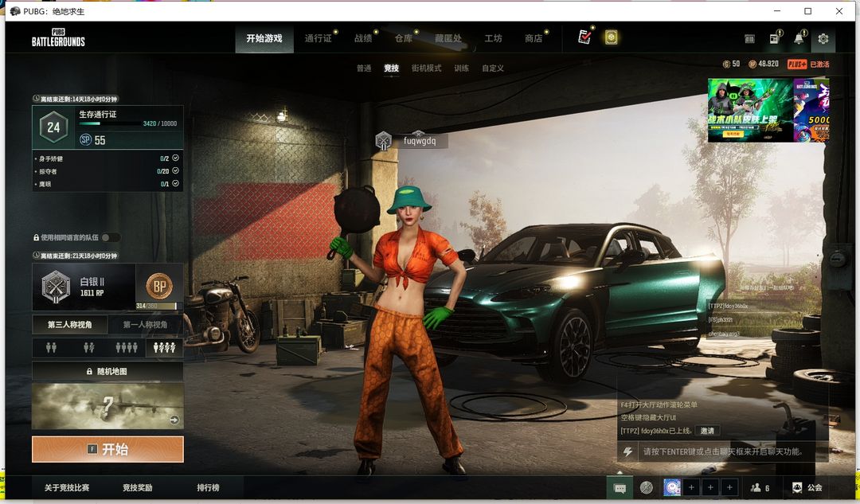This screenshot has height=504, width=860.
Task: Open the 仓库 tab
Action: (404, 38)
